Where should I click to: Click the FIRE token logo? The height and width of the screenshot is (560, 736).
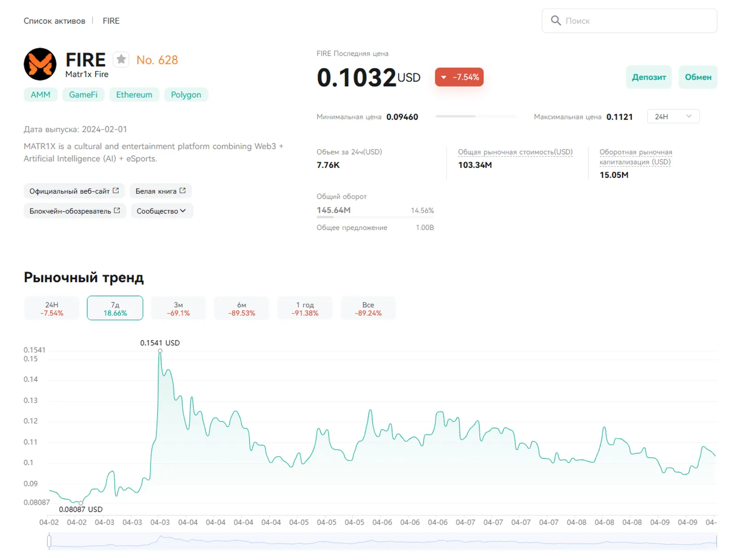(40, 64)
